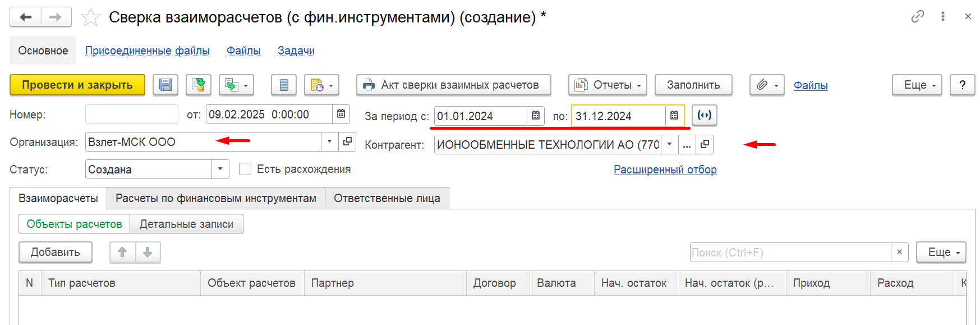Add form to favorites with the star
980x325 pixels.
pos(90,17)
